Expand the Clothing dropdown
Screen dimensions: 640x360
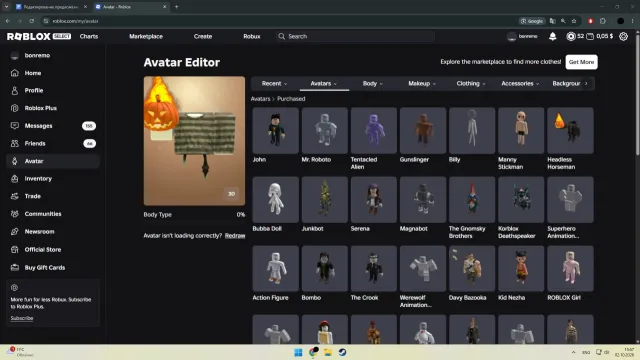471,84
